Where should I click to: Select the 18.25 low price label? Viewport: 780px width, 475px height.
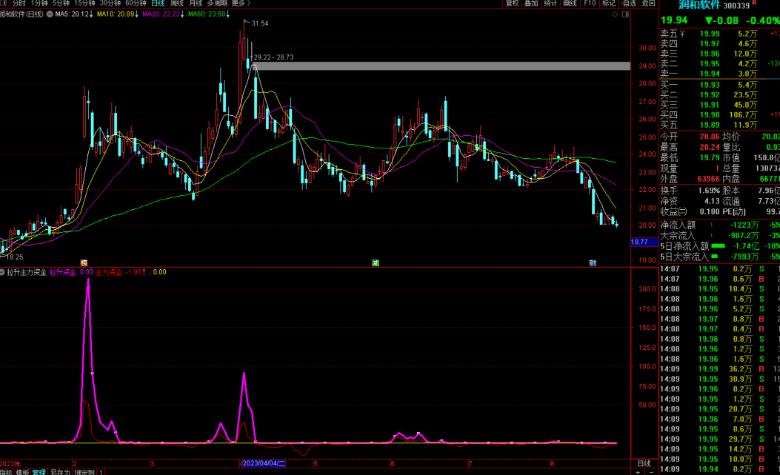coord(14,257)
